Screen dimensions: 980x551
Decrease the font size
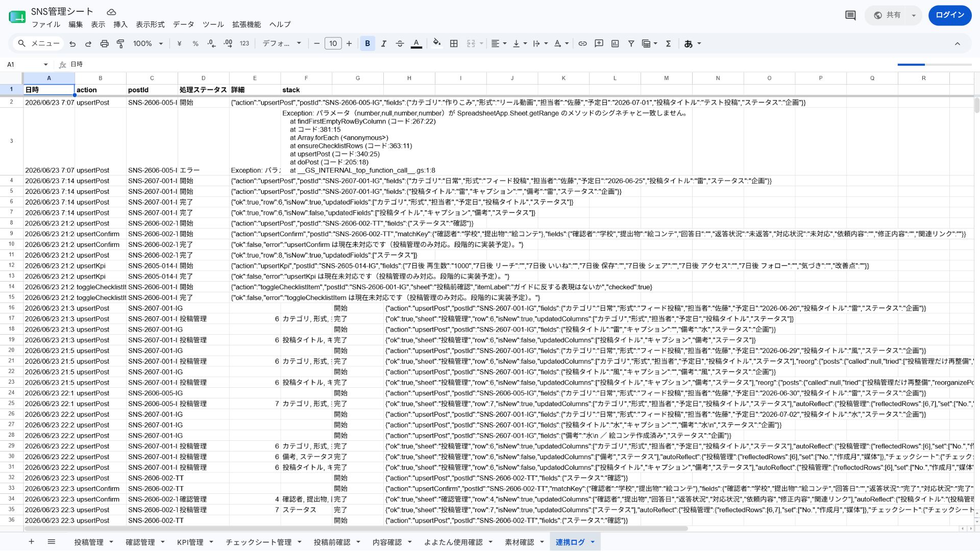pyautogui.click(x=316, y=44)
